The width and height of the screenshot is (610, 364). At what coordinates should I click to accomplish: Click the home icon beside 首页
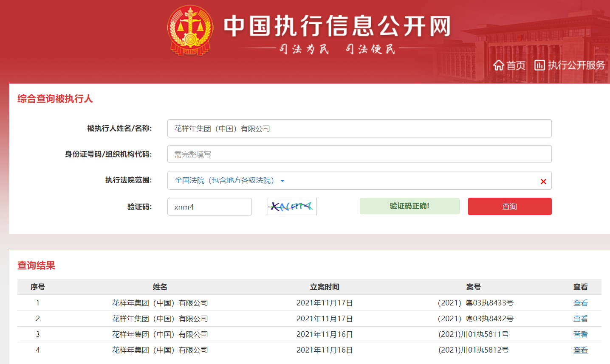[x=499, y=65]
